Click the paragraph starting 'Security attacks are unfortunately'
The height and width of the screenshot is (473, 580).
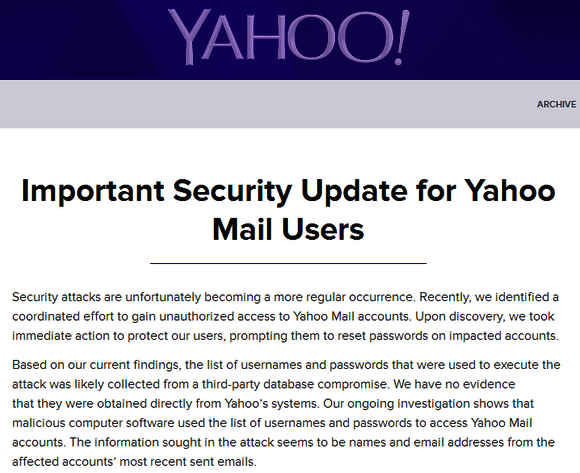point(286,317)
